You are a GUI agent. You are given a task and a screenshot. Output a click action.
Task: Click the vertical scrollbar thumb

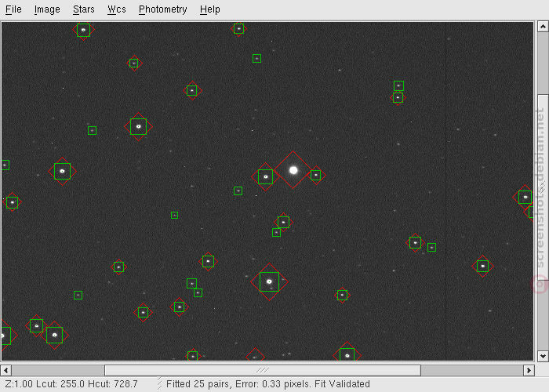[543, 187]
